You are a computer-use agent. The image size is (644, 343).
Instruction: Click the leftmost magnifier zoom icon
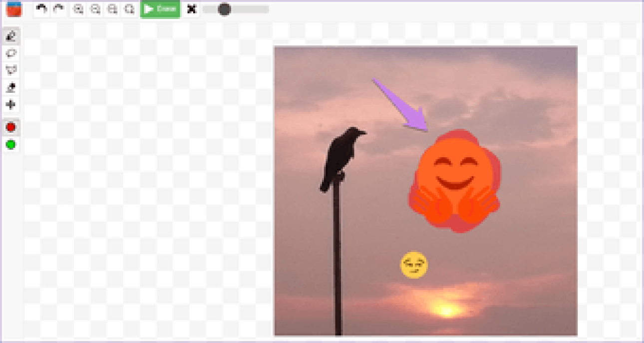pos(78,9)
